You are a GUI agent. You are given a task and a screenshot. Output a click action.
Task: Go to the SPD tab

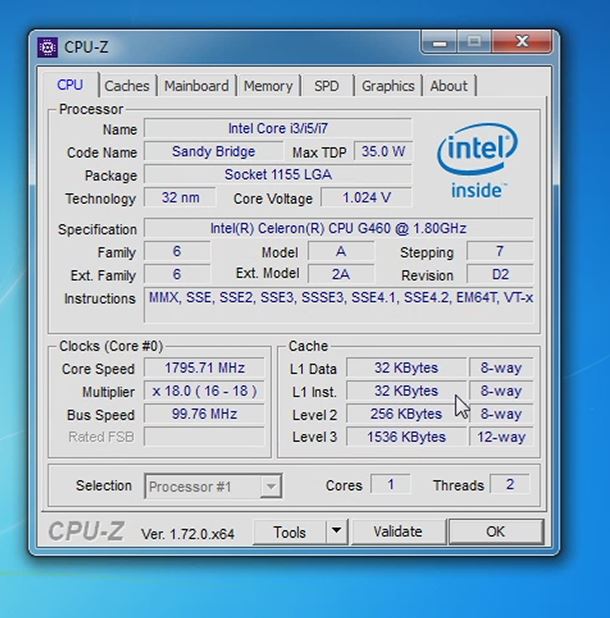326,86
